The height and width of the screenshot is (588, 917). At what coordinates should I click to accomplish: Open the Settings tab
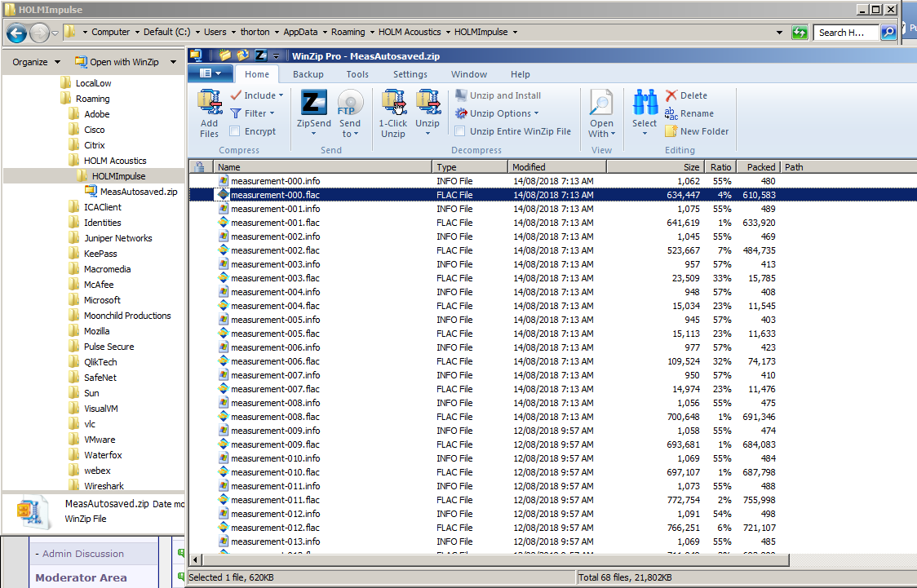(x=410, y=74)
